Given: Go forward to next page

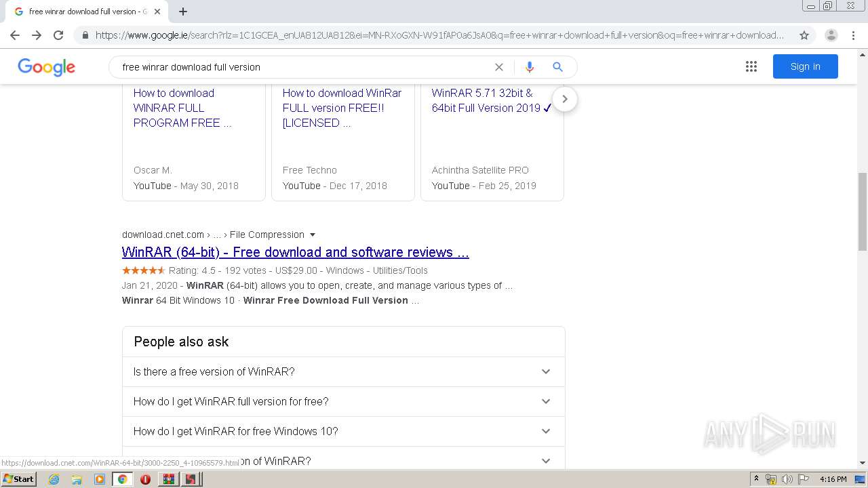Looking at the screenshot, I should click(x=37, y=35).
